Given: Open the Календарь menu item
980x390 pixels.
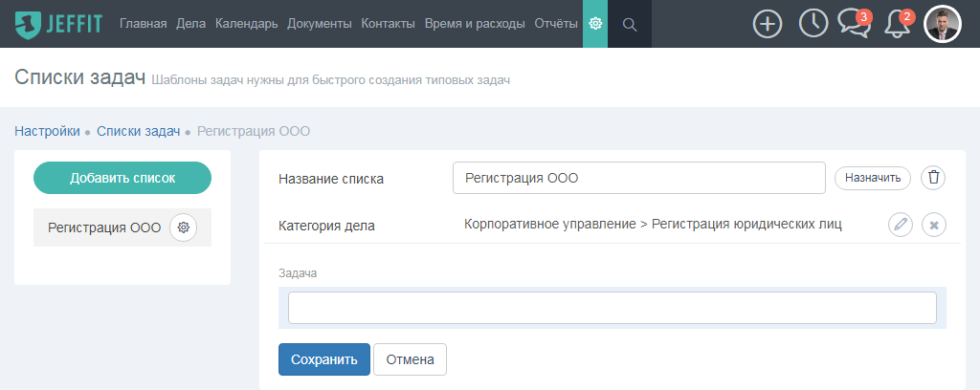Looking at the screenshot, I should 247,24.
